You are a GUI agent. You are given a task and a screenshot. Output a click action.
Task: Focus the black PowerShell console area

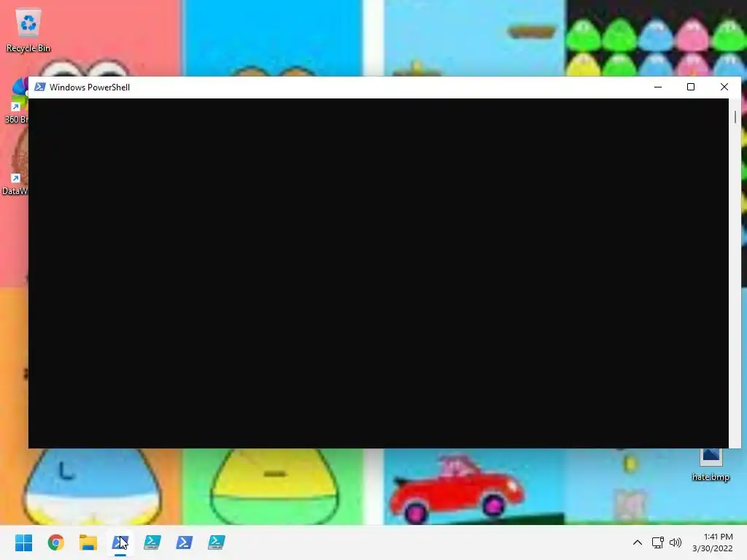(x=379, y=273)
